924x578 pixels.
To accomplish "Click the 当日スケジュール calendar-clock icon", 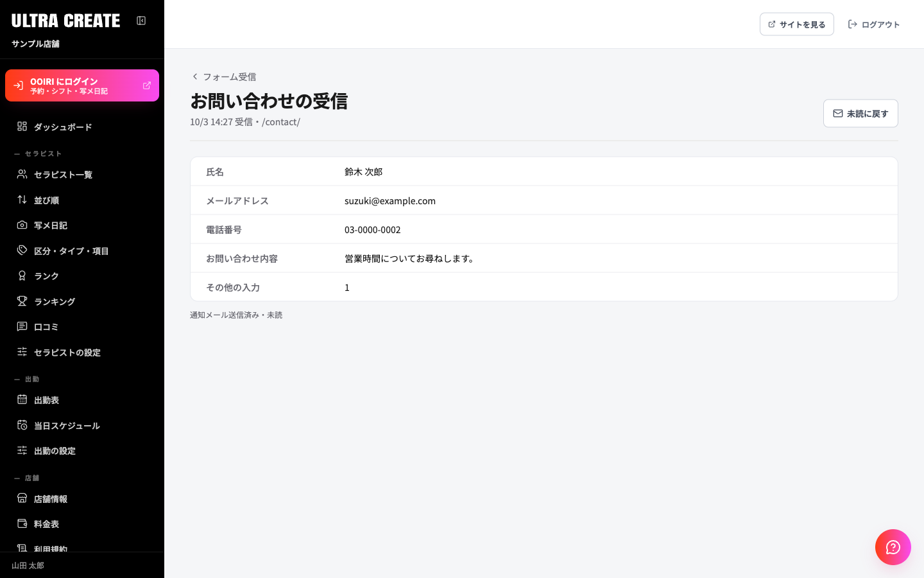I will (x=22, y=425).
